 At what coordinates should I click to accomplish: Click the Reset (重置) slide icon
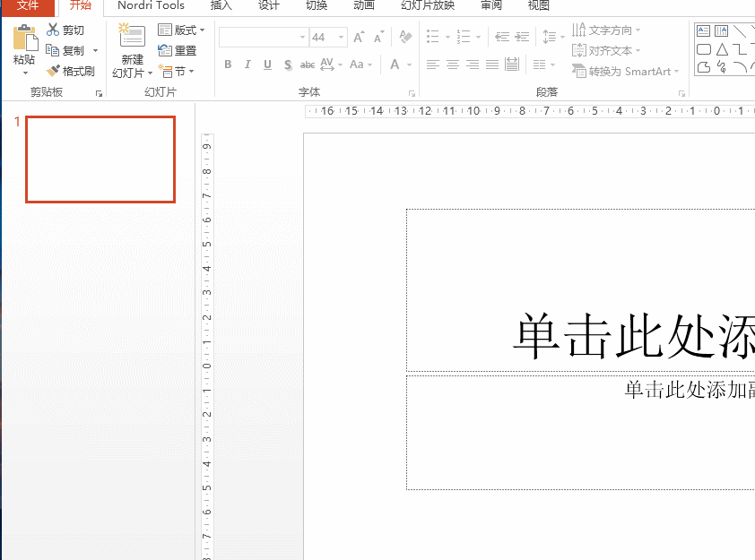[x=178, y=49]
